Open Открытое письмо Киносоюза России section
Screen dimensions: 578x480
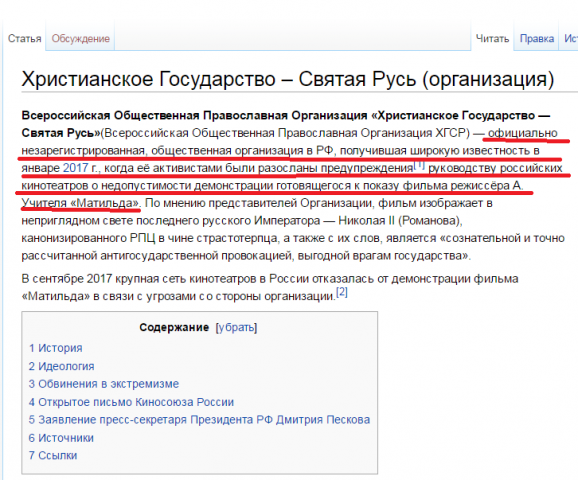click(x=131, y=402)
